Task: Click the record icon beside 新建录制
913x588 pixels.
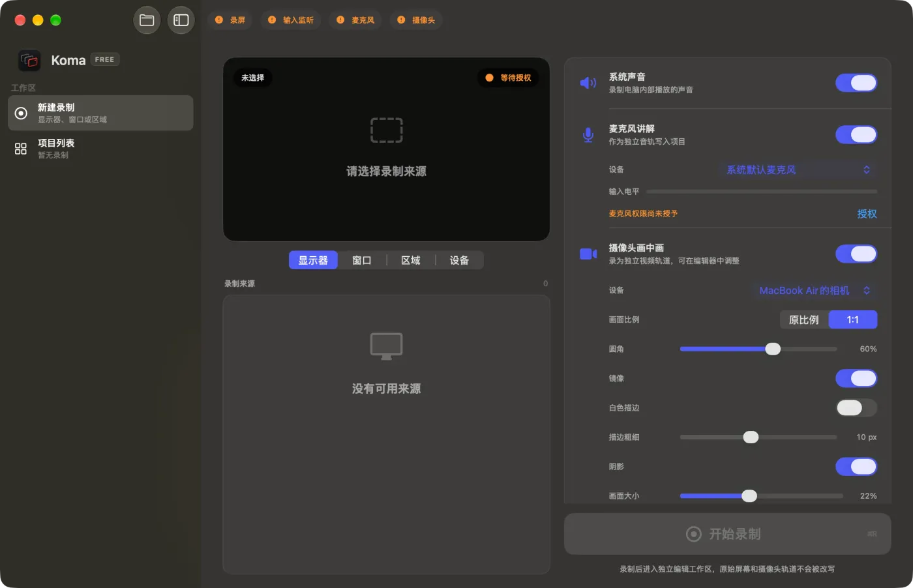Action: [21, 113]
